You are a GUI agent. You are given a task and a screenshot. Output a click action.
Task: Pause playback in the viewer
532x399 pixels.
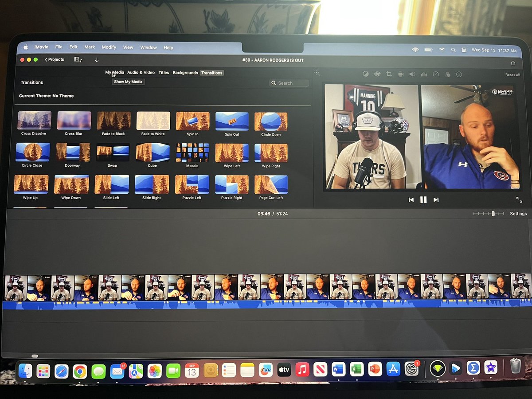[x=423, y=200]
